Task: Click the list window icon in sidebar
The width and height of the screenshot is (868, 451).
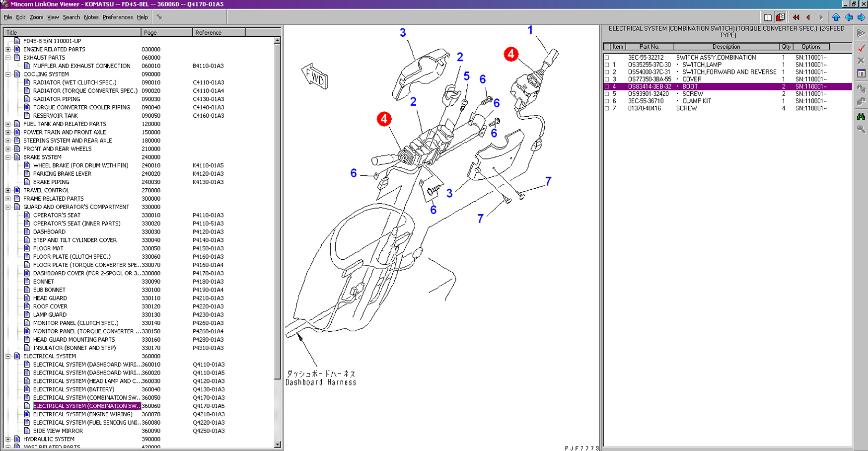Action: coord(861,74)
